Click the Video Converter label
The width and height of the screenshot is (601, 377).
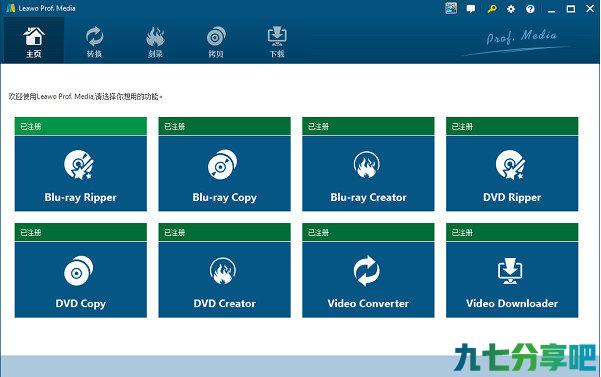tap(368, 303)
